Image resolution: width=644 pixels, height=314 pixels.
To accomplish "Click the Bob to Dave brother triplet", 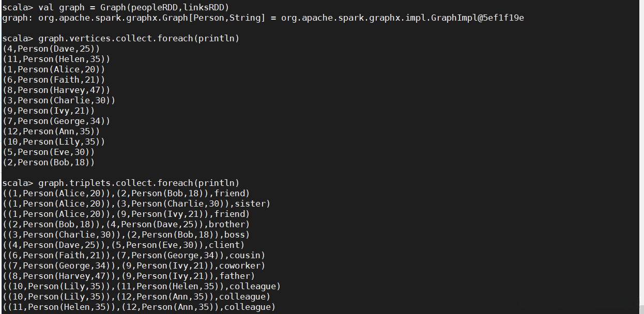I will pyautogui.click(x=126, y=224).
